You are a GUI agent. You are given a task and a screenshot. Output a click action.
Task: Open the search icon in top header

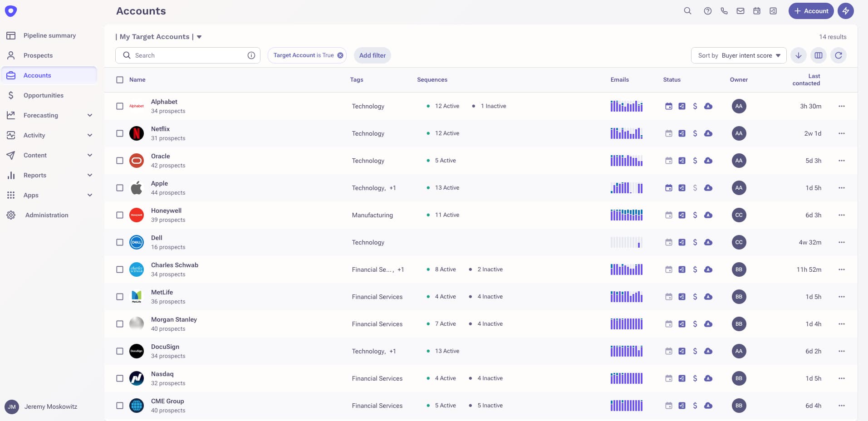[x=687, y=11]
